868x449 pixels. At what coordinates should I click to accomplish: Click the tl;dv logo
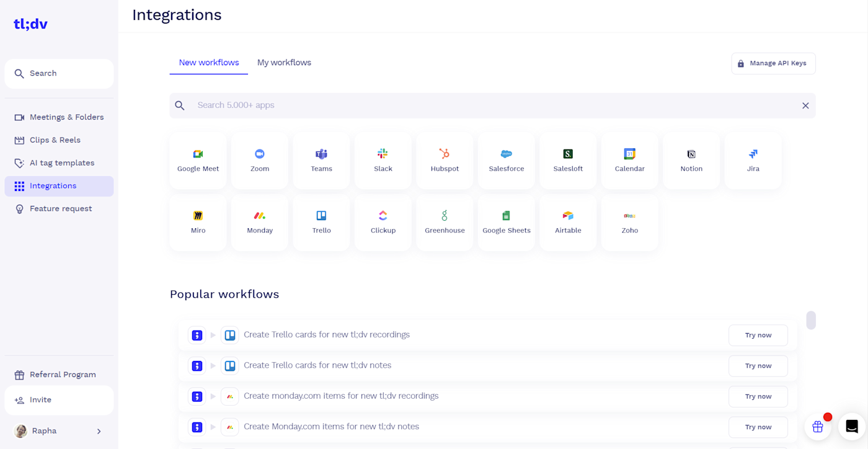(x=30, y=24)
